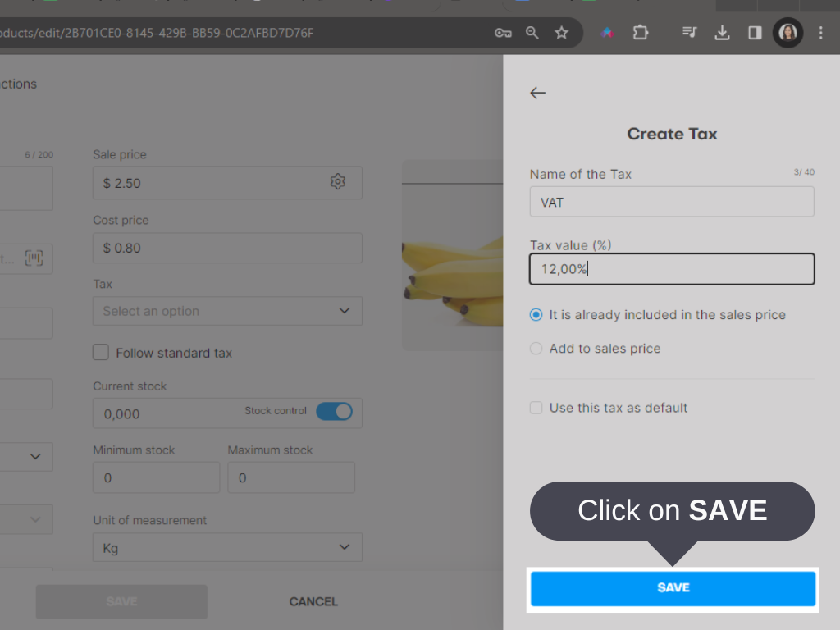Click the colorful extension icon in toolbar
The width and height of the screenshot is (840, 630).
coord(607,33)
